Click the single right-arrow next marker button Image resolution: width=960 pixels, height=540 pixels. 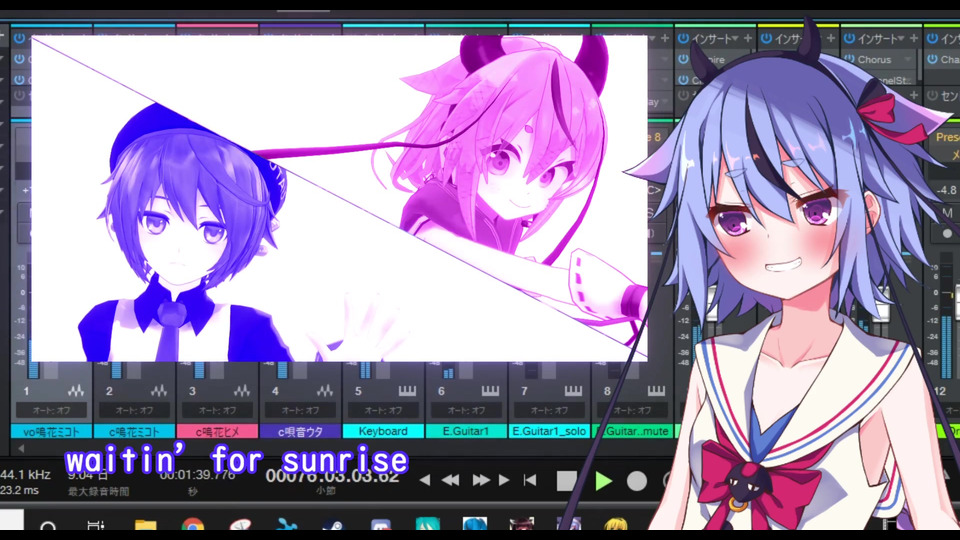click(x=504, y=481)
